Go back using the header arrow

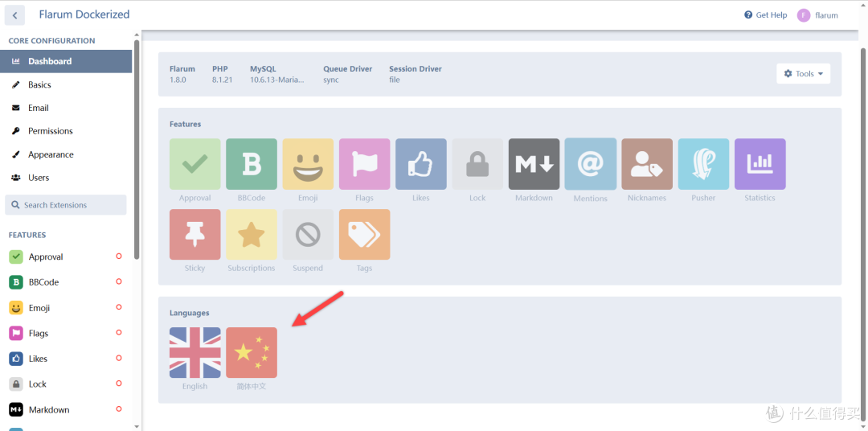coord(15,15)
